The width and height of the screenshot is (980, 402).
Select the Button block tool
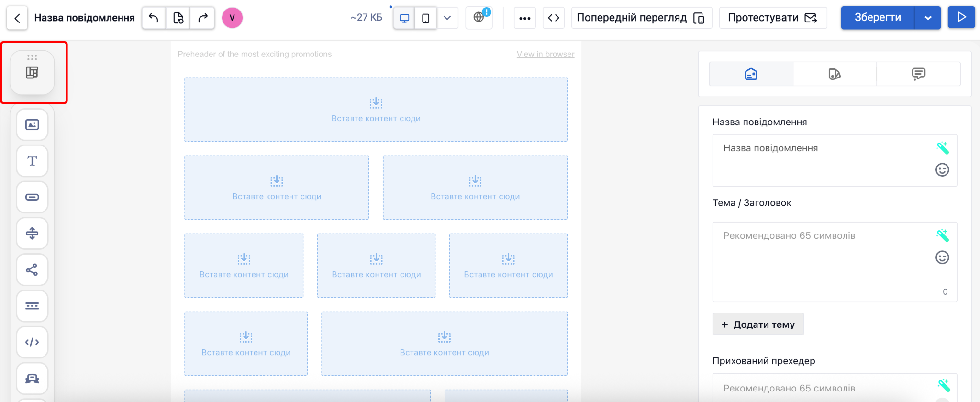[x=32, y=197]
